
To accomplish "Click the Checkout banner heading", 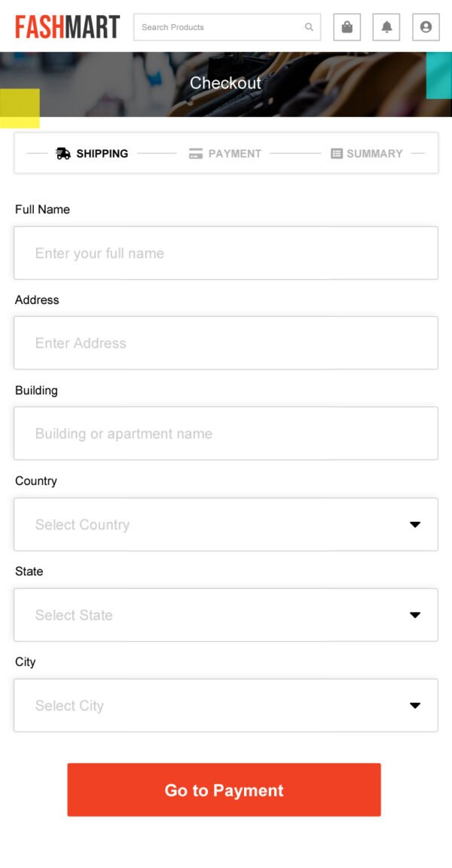I will [x=225, y=83].
